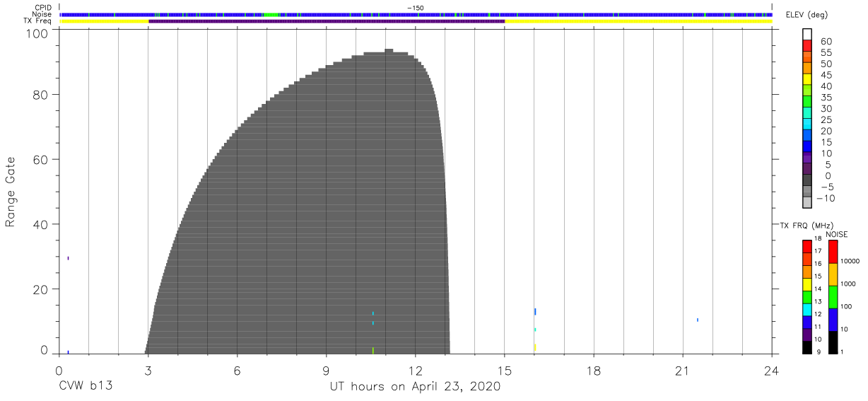Click the blue NOISE swatch between 10 and 100
Viewport: 868px width, 401px height.
click(833, 320)
